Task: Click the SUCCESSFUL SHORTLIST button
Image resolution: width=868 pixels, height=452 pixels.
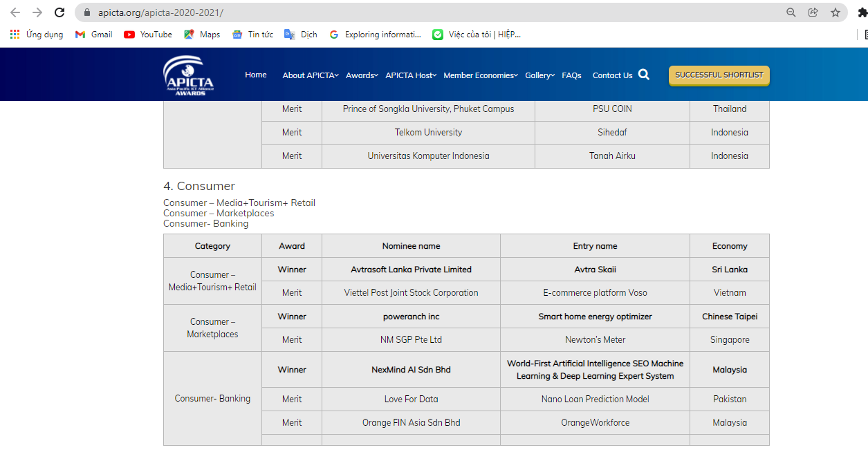Action: click(x=719, y=75)
